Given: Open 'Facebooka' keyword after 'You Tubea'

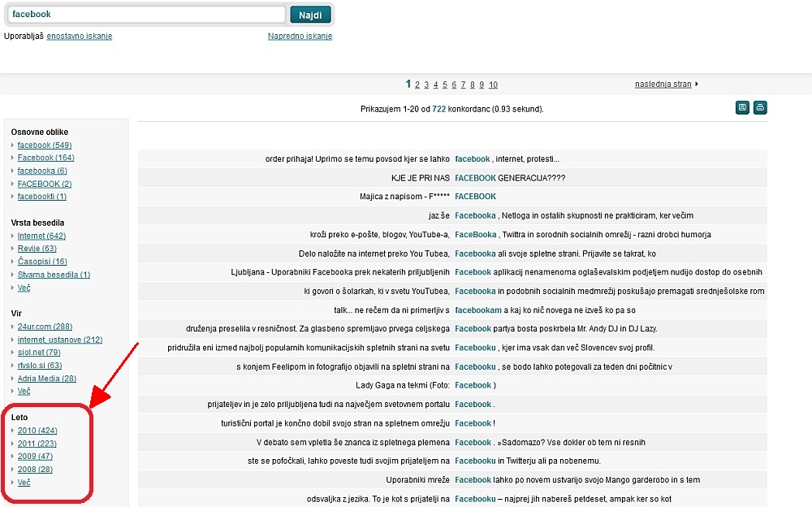Looking at the screenshot, I should [475, 254].
